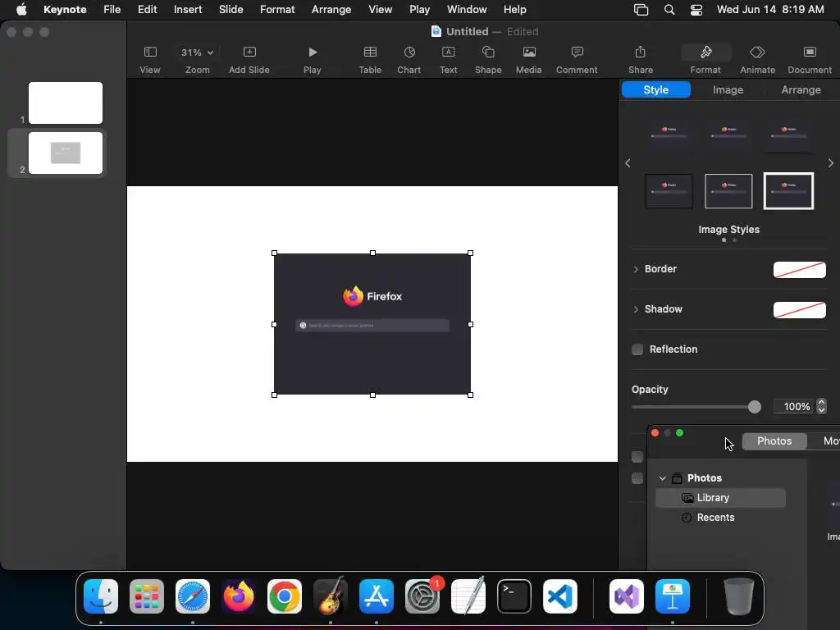Screen dimensions: 840x630
Task: Select the Style tab
Action: point(655,90)
